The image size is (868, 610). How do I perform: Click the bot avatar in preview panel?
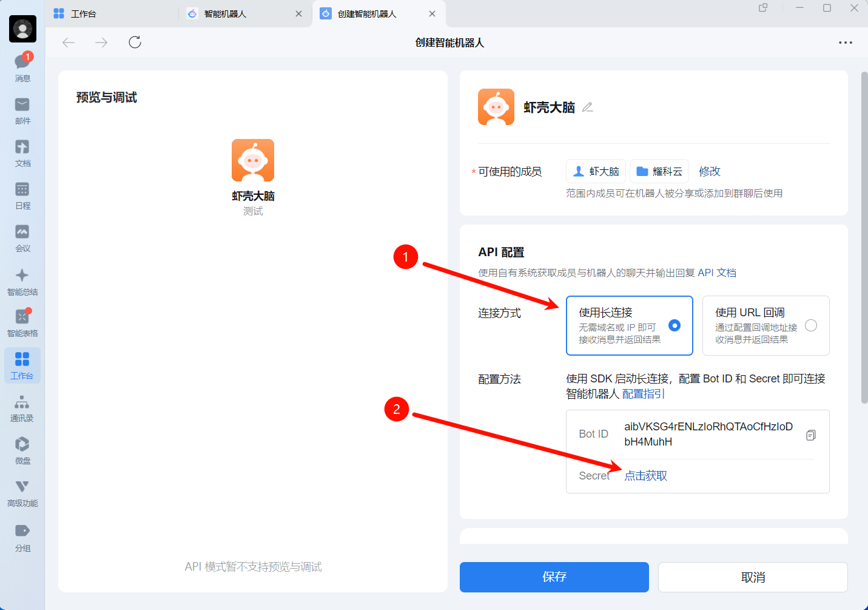coord(253,160)
